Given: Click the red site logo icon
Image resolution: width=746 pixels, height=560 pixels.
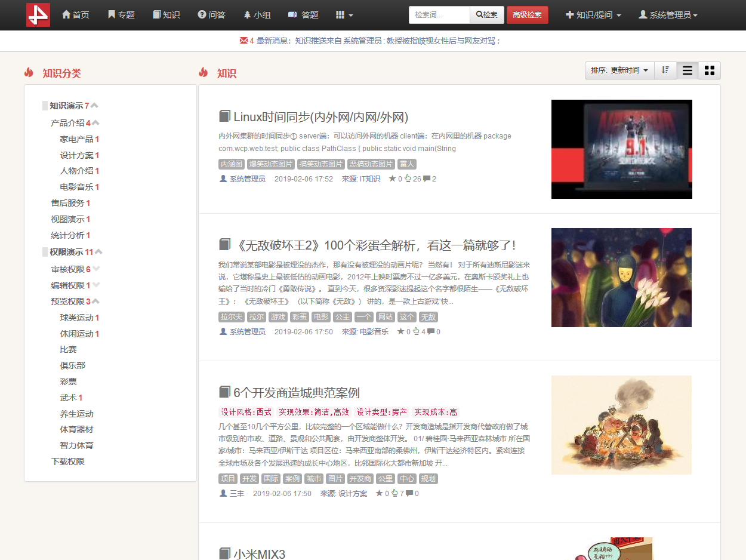Looking at the screenshot, I should pyautogui.click(x=38, y=15).
